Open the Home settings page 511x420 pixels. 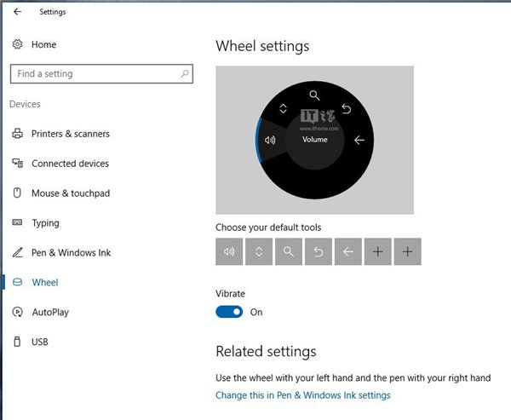pos(43,44)
